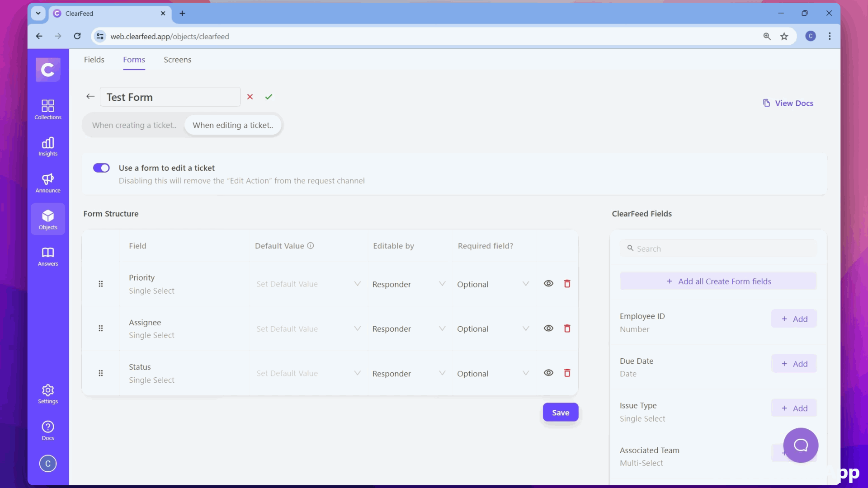
Task: Switch to the Screens tab
Action: click(177, 60)
